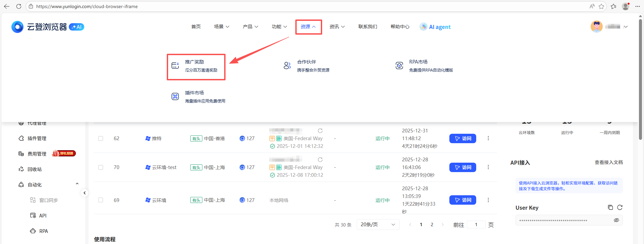Click 本地网络 text in row 69
Screen dimensions: 644x244
(279, 200)
